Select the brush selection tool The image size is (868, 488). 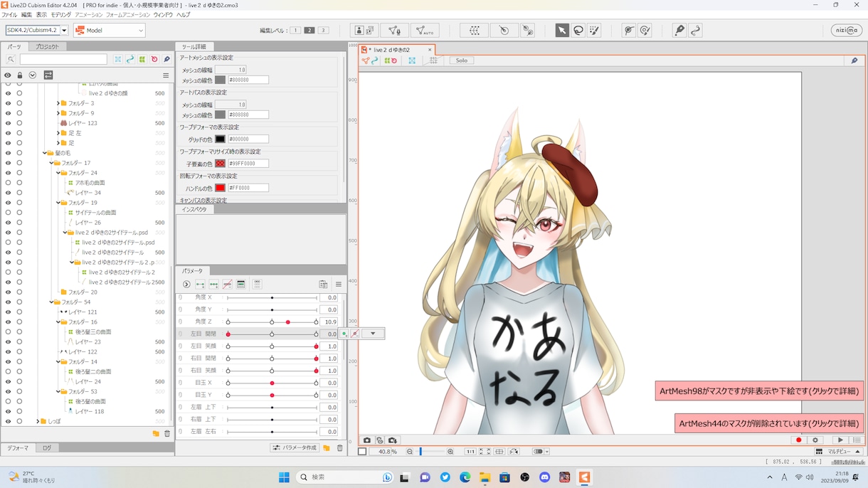coord(595,31)
